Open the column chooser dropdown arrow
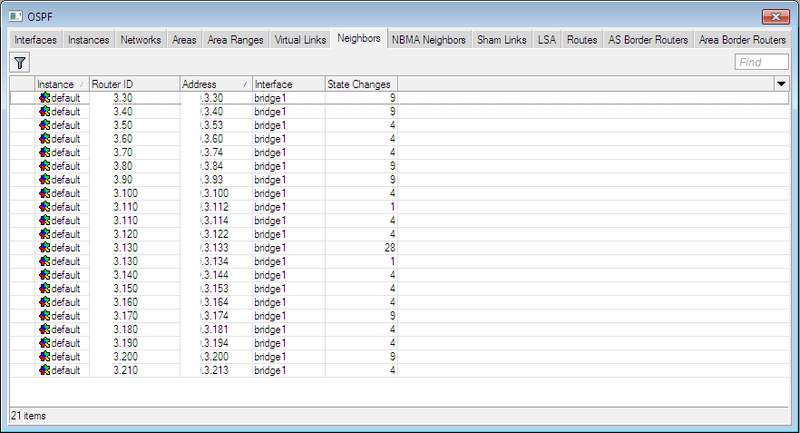The image size is (800, 433). (781, 84)
